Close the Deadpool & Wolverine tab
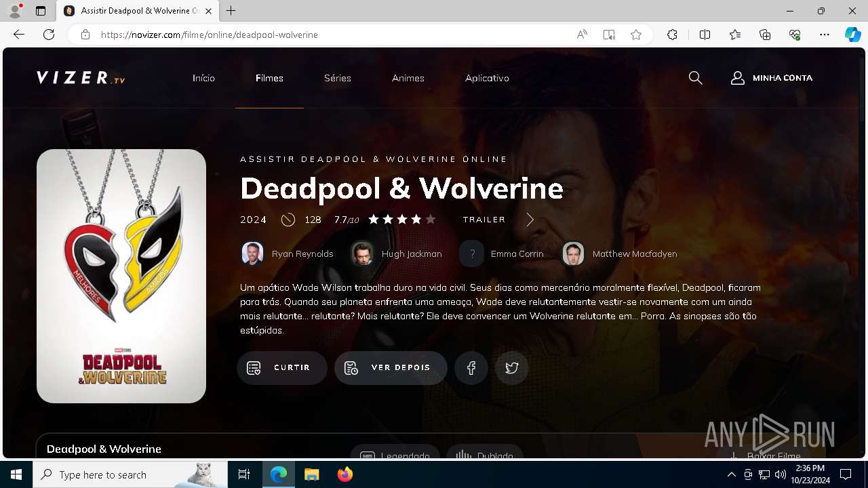868x488 pixels. [209, 11]
